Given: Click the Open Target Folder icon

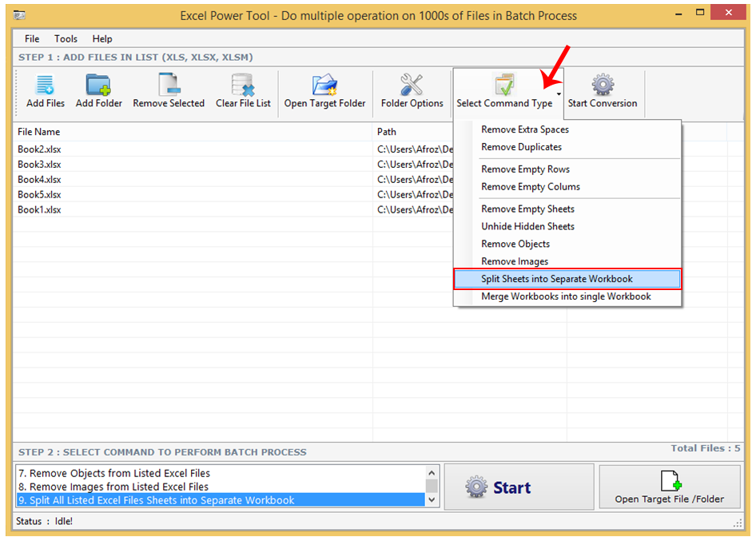Looking at the screenshot, I should [324, 85].
